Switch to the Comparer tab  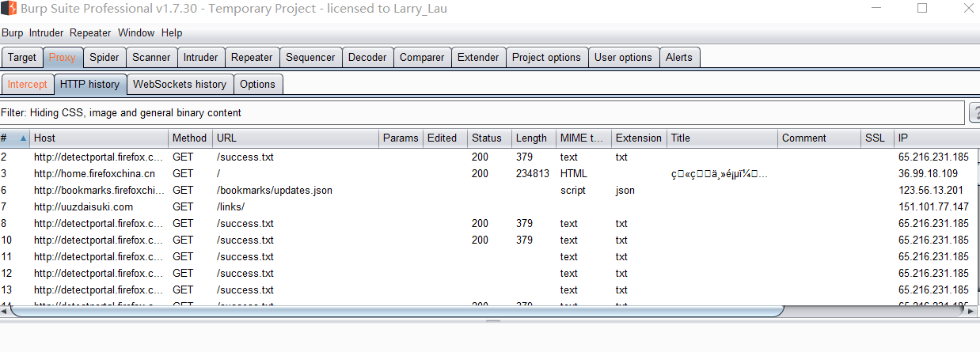[422, 57]
